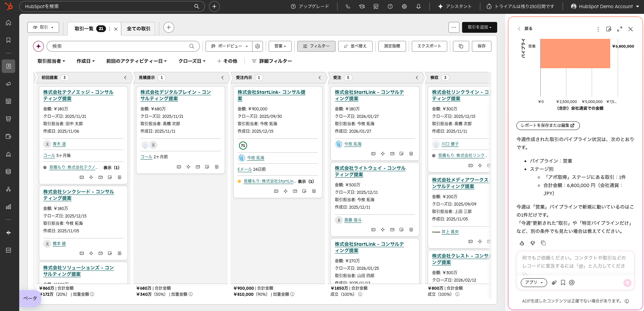Click the 戻る back link in assistant
The height and width of the screenshot is (311, 644).
525,29
